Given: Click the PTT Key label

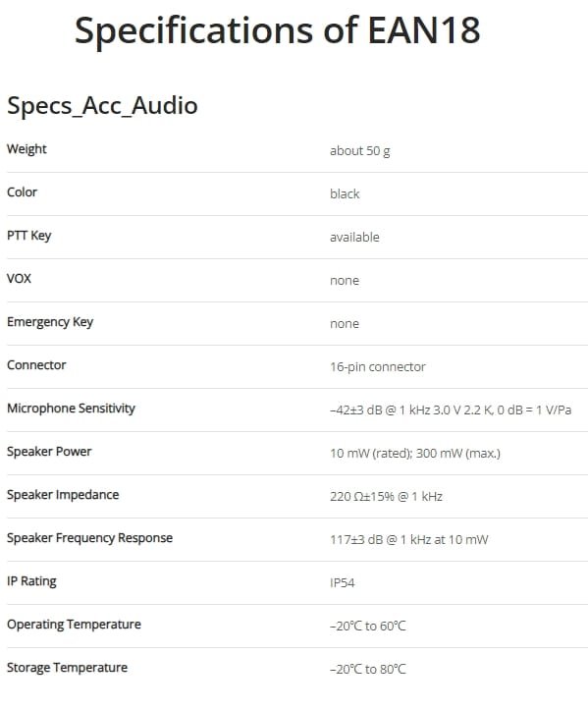Looking at the screenshot, I should pyautogui.click(x=29, y=236).
